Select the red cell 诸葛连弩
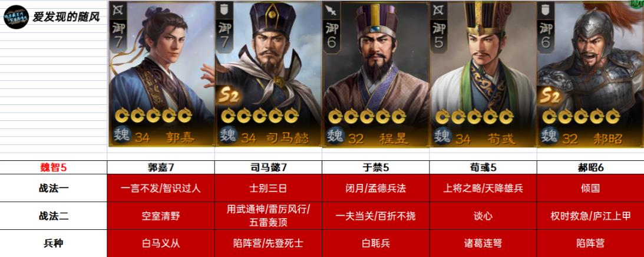Viewport: 644px width, 257px height. point(483,243)
